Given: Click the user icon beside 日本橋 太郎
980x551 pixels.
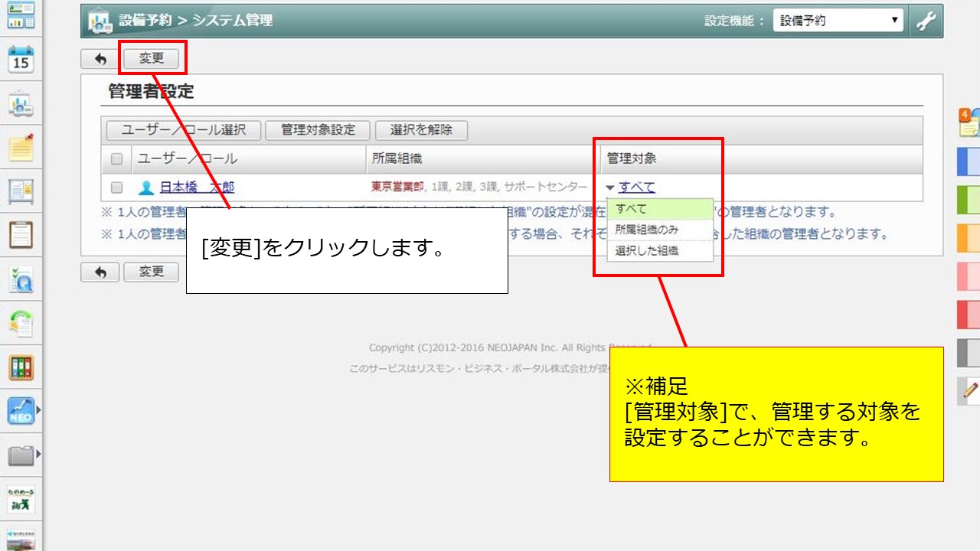Looking at the screenshot, I should click(x=146, y=187).
